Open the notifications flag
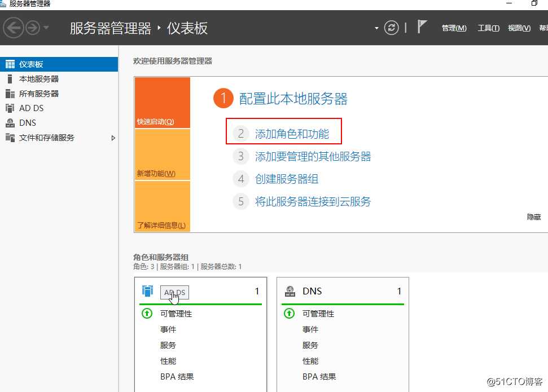 point(422,27)
